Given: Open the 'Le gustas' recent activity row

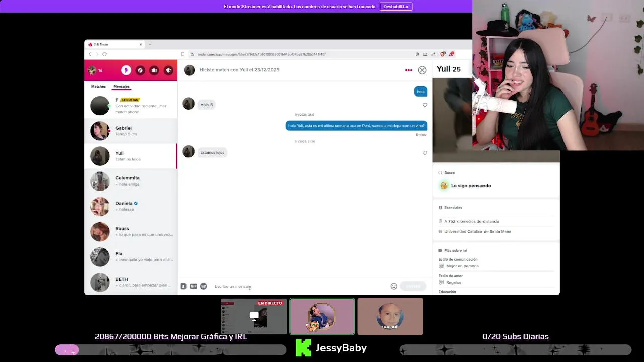Looking at the screenshot, I should (131, 106).
